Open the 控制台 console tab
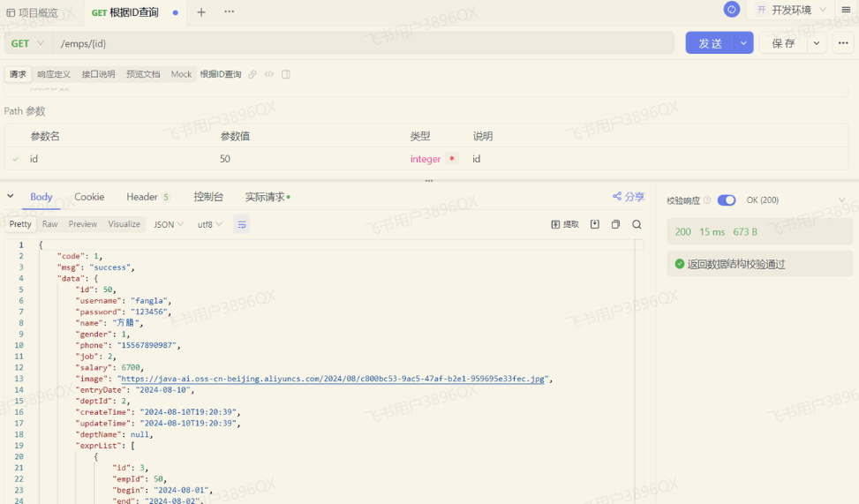Screen dimensions: 859x504 coord(208,197)
